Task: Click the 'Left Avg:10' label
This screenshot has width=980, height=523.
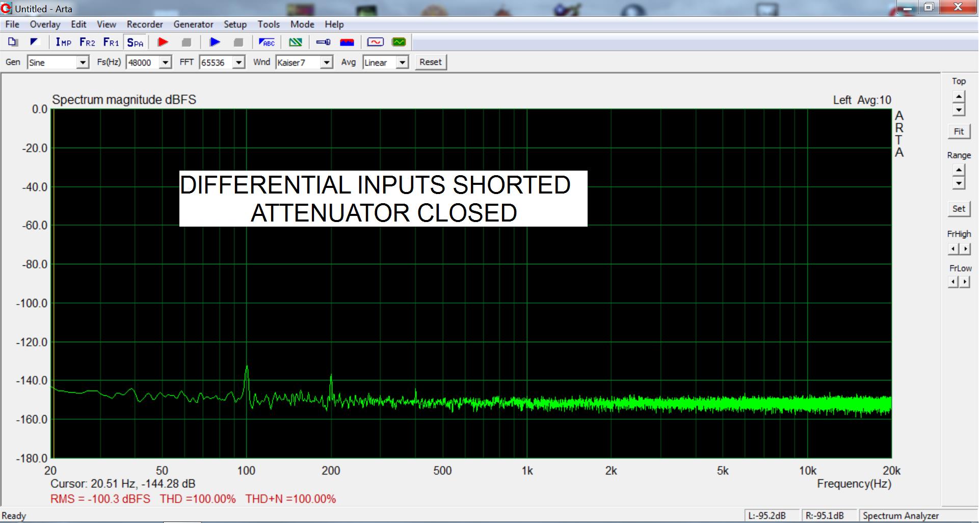Action: click(x=862, y=100)
